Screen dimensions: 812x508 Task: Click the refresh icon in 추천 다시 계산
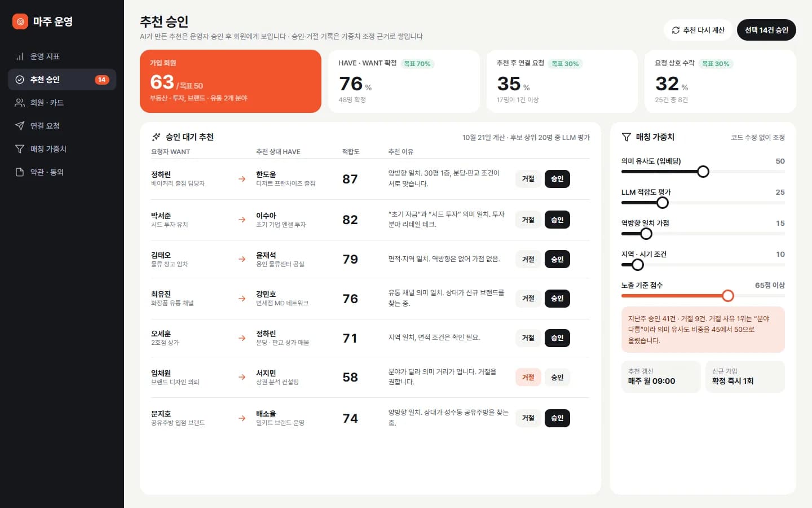676,30
